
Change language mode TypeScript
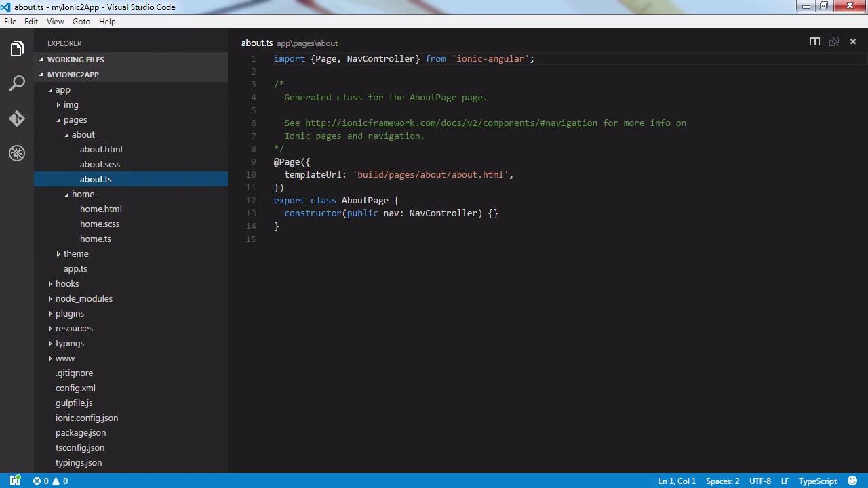tap(818, 481)
